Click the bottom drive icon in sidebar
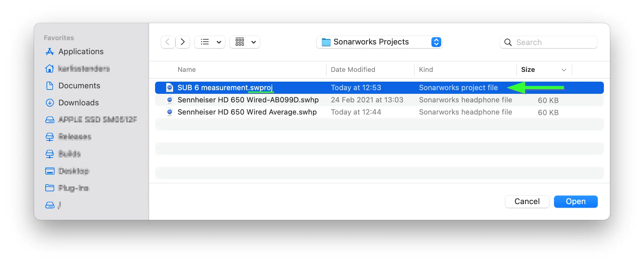 pos(50,205)
